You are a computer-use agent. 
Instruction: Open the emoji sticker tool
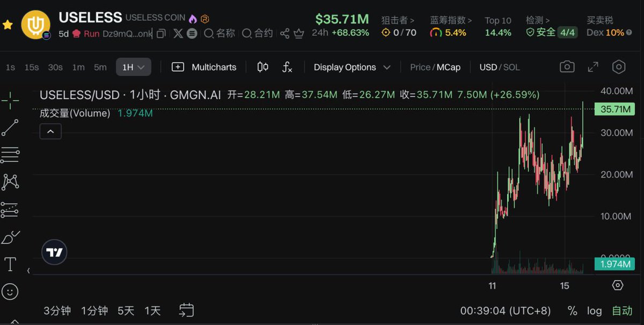[10, 291]
